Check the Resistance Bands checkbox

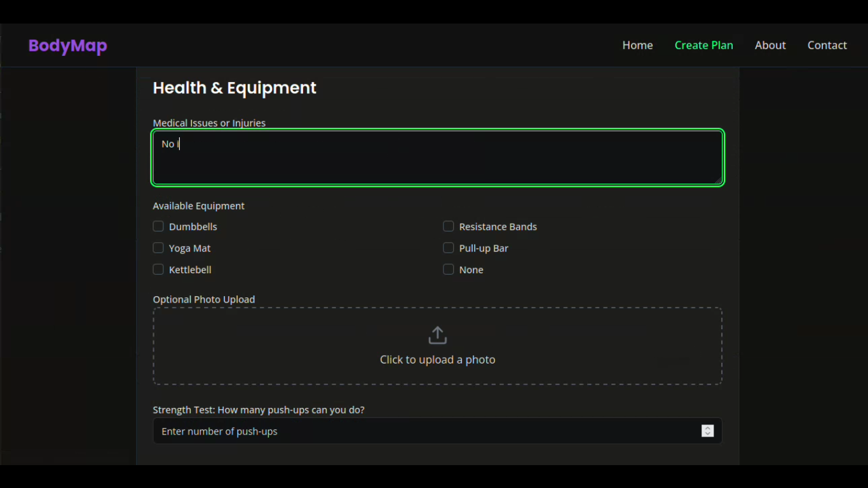[449, 226]
